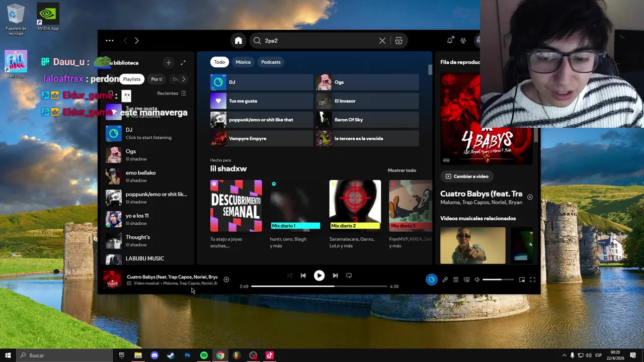
Task: Open Windows Start menu
Action: click(8, 355)
